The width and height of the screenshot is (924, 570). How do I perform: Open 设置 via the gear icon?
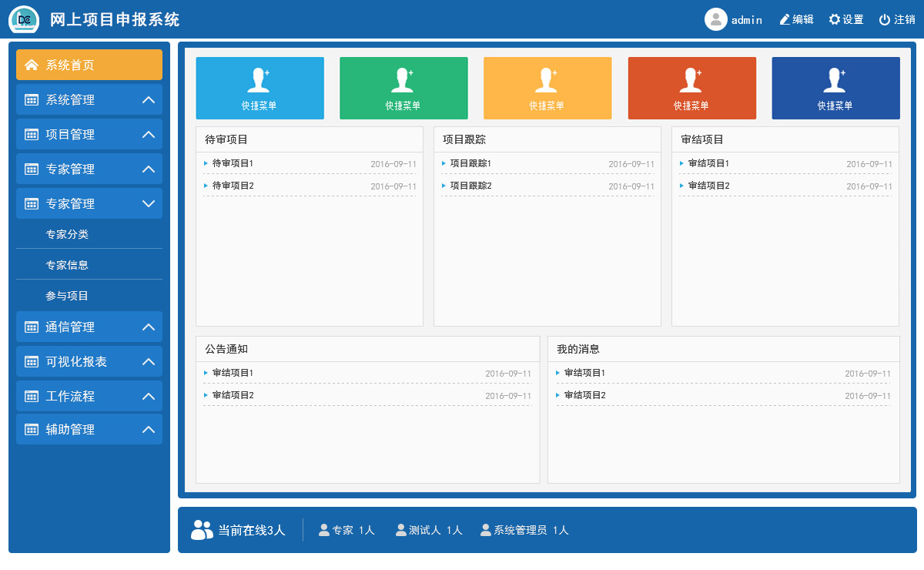[835, 20]
